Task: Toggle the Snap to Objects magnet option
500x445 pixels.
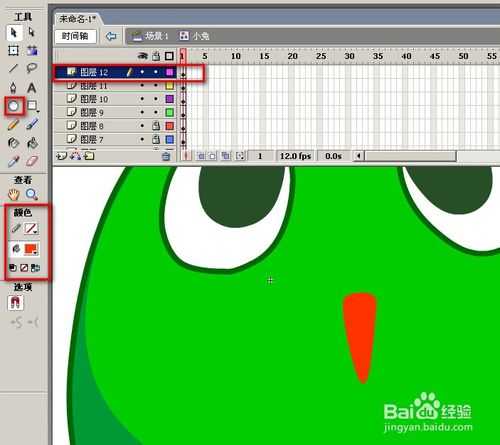Action: pyautogui.click(x=15, y=303)
